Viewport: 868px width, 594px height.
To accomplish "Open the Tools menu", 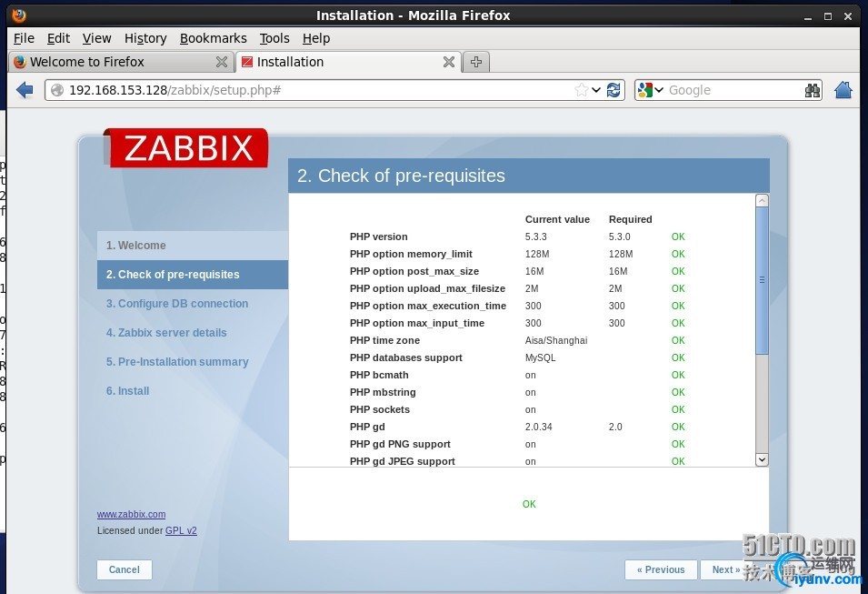I will coord(274,38).
